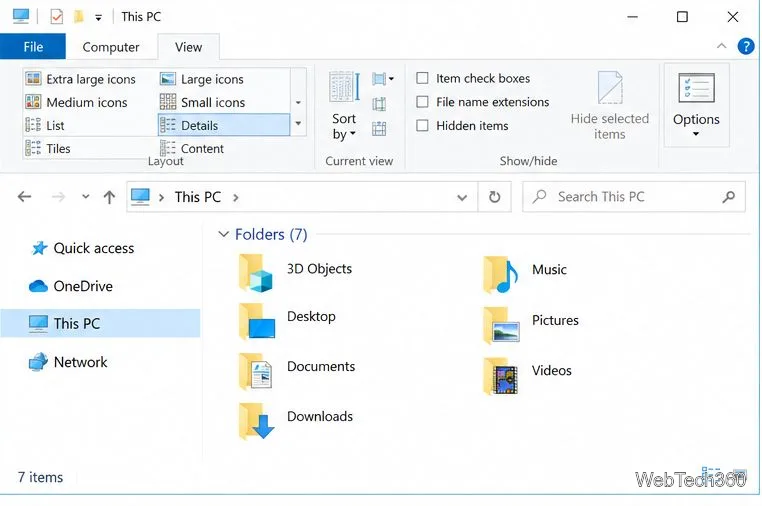The width and height of the screenshot is (762, 506).
Task: Open Help with the question mark icon
Action: [745, 47]
